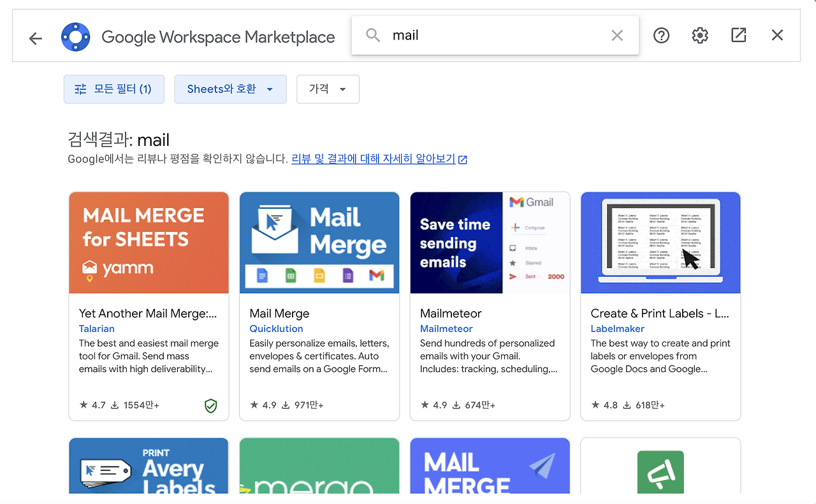Click the verified shield badge on Yet Another Mail Merge
Viewport: 816px width, 504px height.
(x=210, y=405)
